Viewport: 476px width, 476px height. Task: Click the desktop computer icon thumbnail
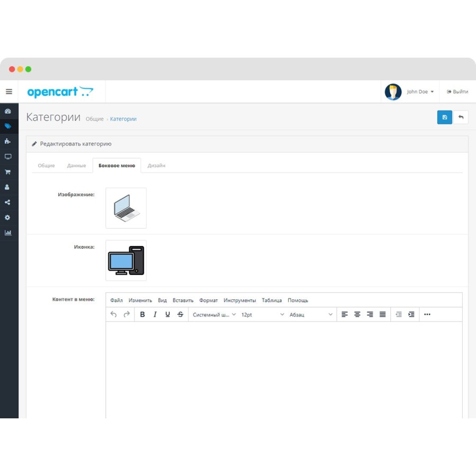[126, 260]
